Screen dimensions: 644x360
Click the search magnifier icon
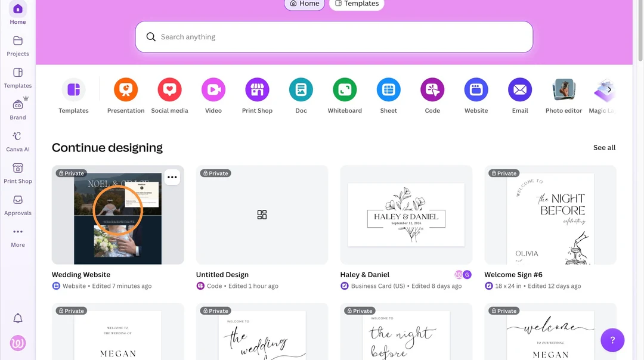coord(151,37)
